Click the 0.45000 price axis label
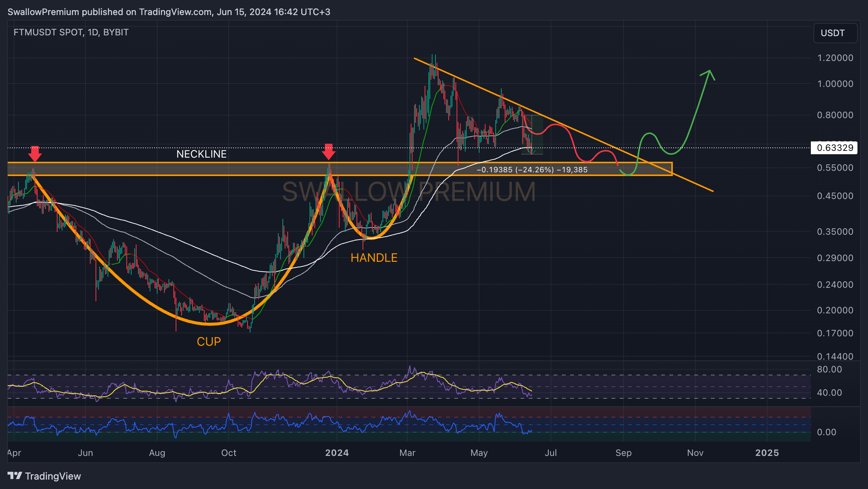The height and width of the screenshot is (489, 868). pos(835,196)
